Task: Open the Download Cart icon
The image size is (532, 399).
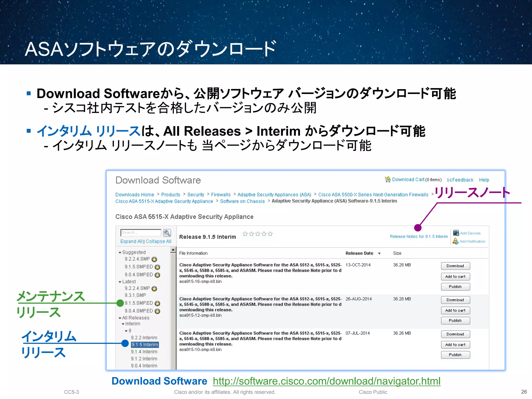Action: pos(388,179)
